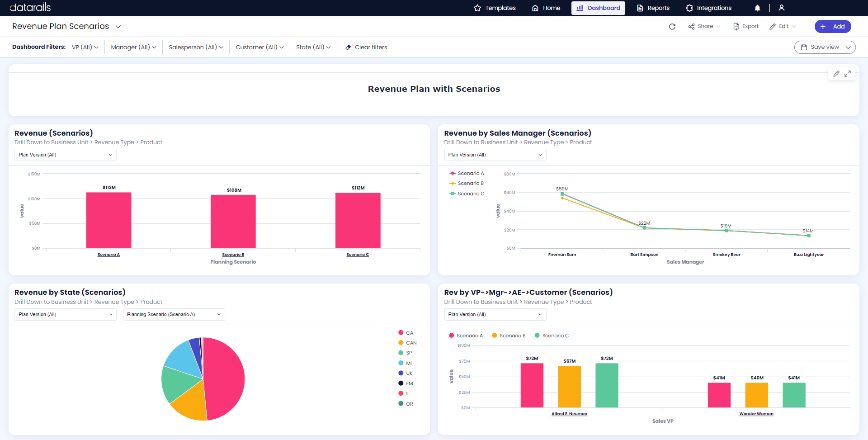Expand the title widget to fullscreen
This screenshot has width=868, height=440.
pos(848,74)
